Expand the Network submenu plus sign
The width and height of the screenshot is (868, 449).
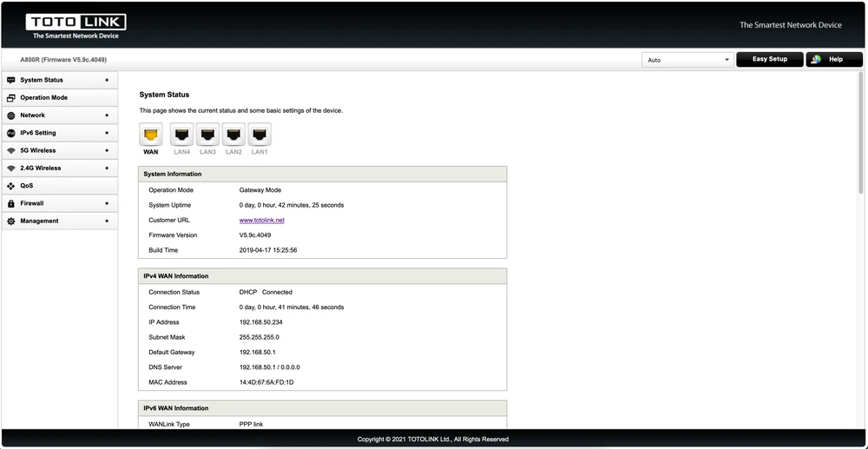tap(107, 116)
